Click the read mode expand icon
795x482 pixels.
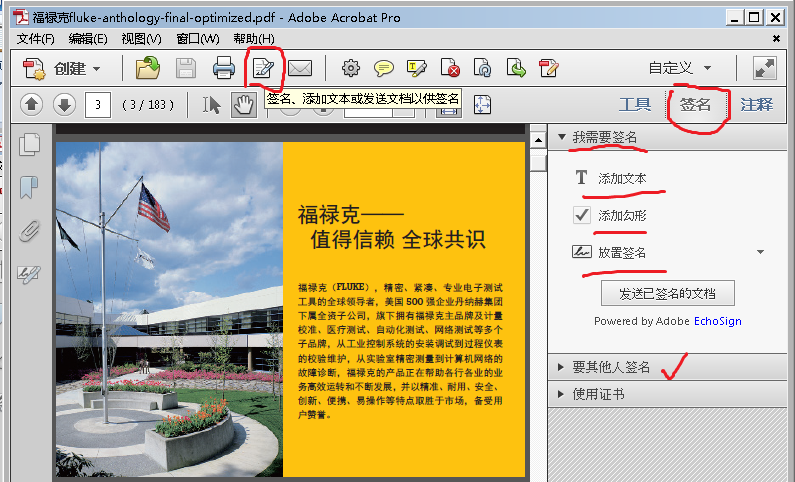point(765,68)
